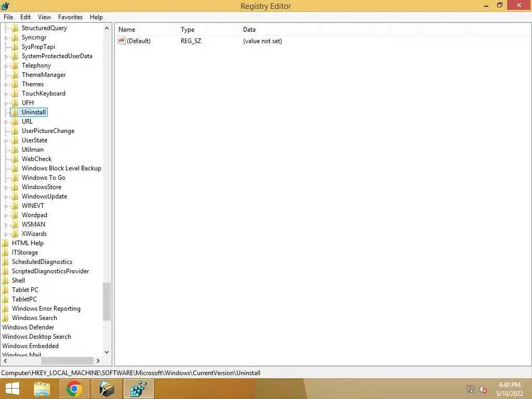Image resolution: width=532 pixels, height=399 pixels.
Task: Open the Help menu
Action: point(96,17)
